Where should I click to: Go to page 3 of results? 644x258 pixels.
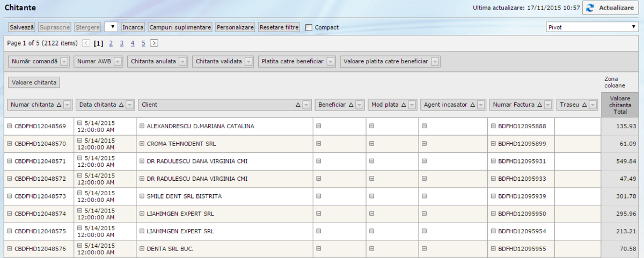(x=122, y=43)
